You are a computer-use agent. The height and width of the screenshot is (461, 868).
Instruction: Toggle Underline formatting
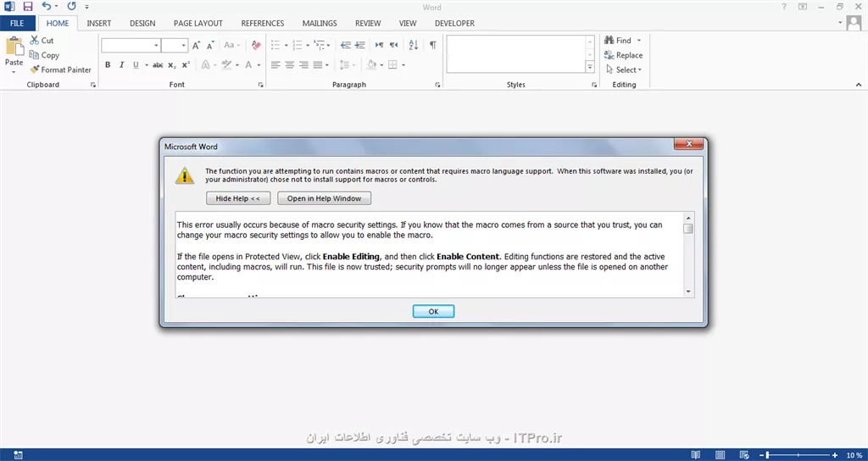pos(136,64)
